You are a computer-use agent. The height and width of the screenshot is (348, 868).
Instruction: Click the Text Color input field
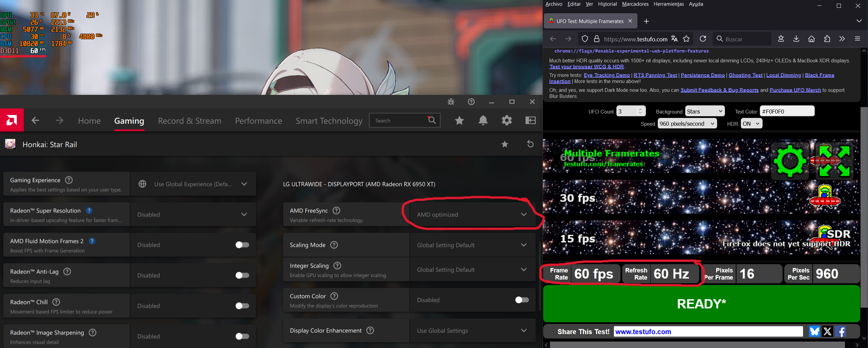tap(787, 111)
